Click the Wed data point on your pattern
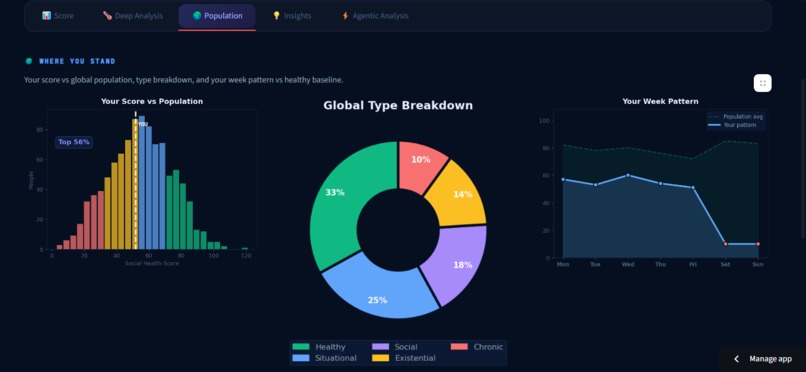Screen dimensions: 806x372 tap(628, 175)
